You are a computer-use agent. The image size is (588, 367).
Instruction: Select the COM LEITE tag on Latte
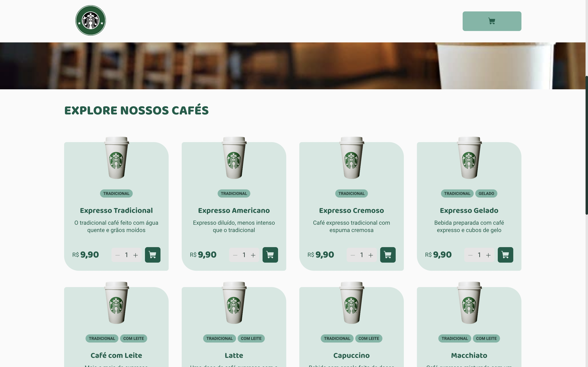(251, 338)
